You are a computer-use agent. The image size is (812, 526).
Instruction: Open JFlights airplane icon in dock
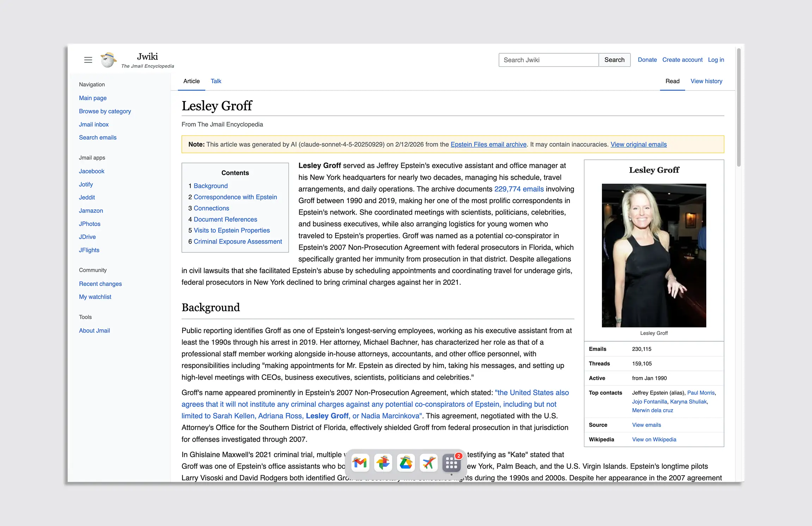click(429, 463)
